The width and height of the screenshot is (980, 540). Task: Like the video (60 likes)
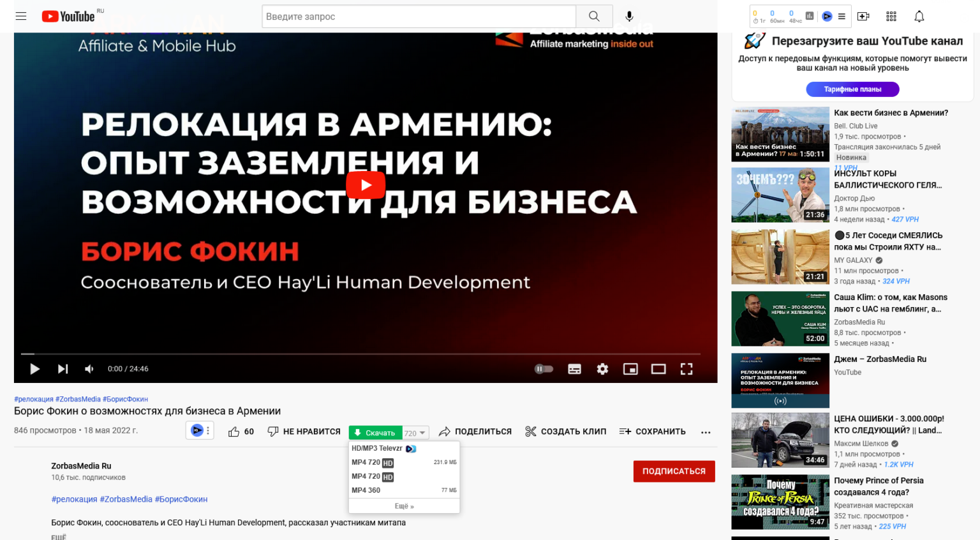click(241, 431)
